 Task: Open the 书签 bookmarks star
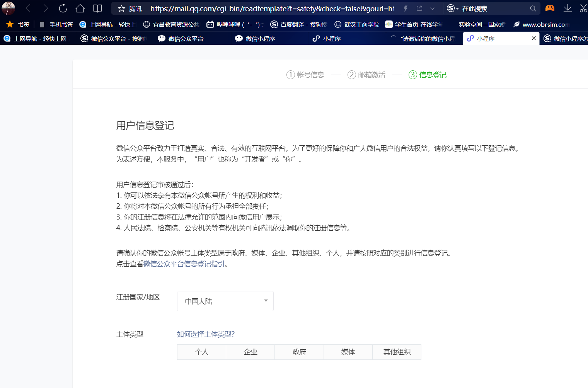click(x=18, y=24)
